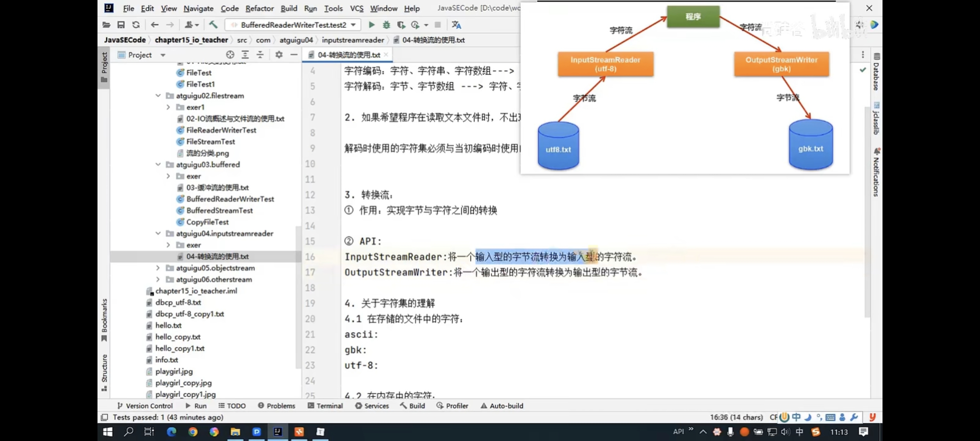Click the Debug bug icon
The image size is (980, 441).
[x=386, y=25]
